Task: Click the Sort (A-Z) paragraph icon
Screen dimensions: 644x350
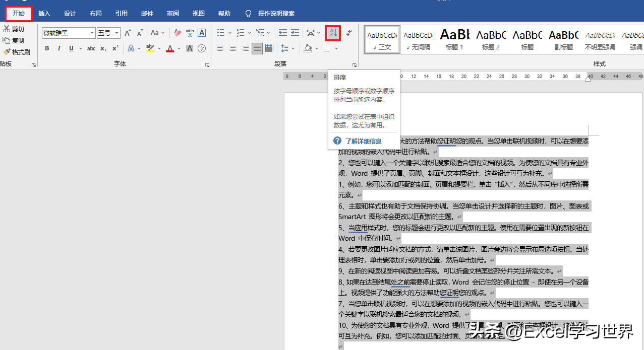Action: [x=333, y=33]
